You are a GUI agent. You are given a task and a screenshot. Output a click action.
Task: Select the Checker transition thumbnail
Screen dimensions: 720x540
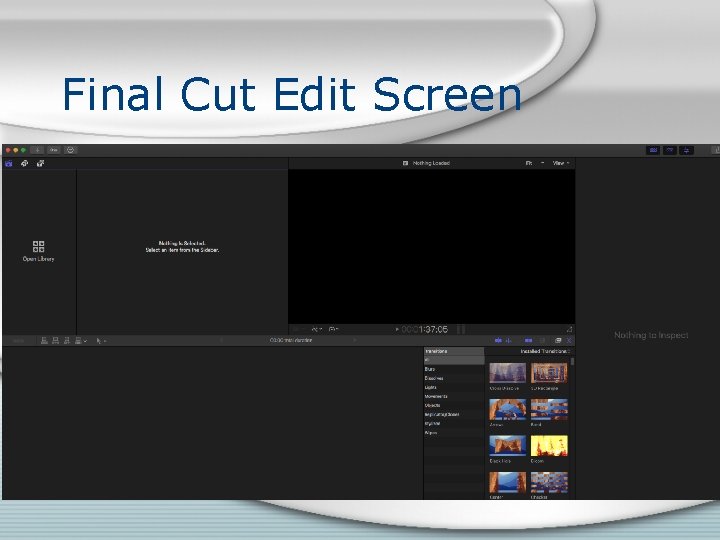[x=549, y=482]
